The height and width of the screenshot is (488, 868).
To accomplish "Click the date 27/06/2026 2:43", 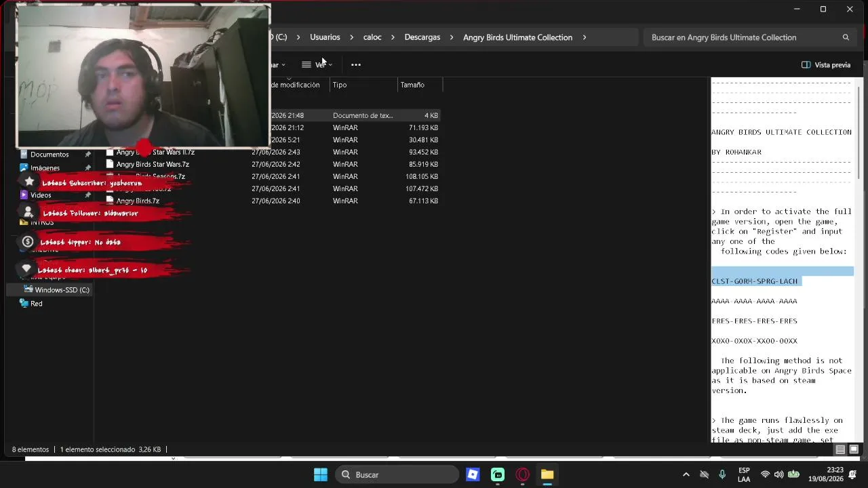I will (x=275, y=152).
